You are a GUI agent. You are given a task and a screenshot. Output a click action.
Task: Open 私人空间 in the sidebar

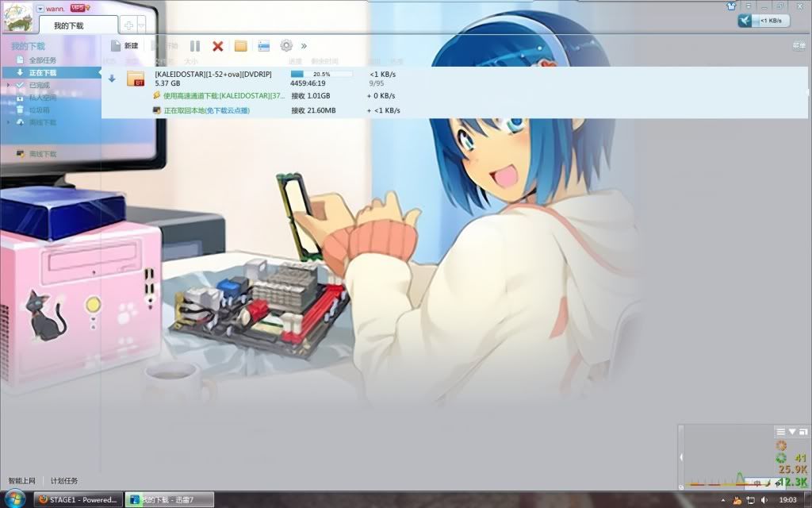tap(43, 98)
